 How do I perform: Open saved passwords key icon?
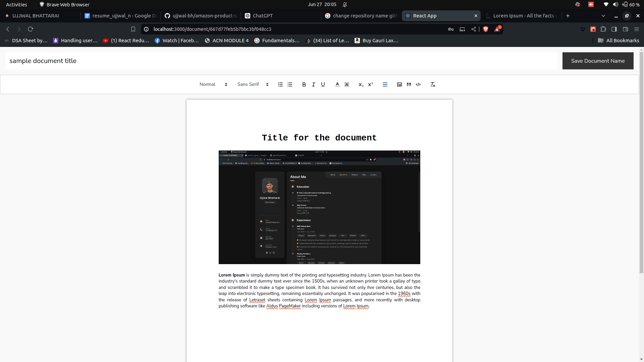pyautogui.click(x=451, y=29)
